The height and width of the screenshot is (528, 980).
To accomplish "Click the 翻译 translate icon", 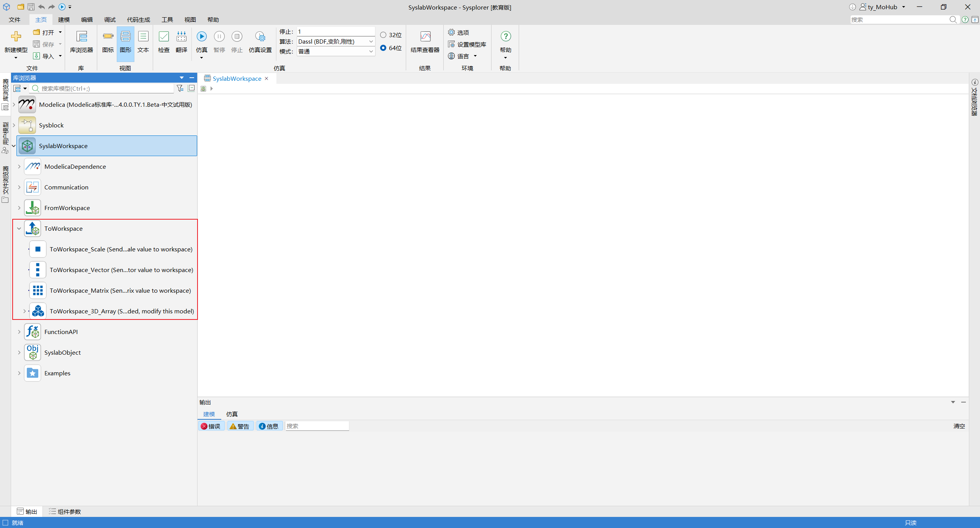I will (x=181, y=36).
